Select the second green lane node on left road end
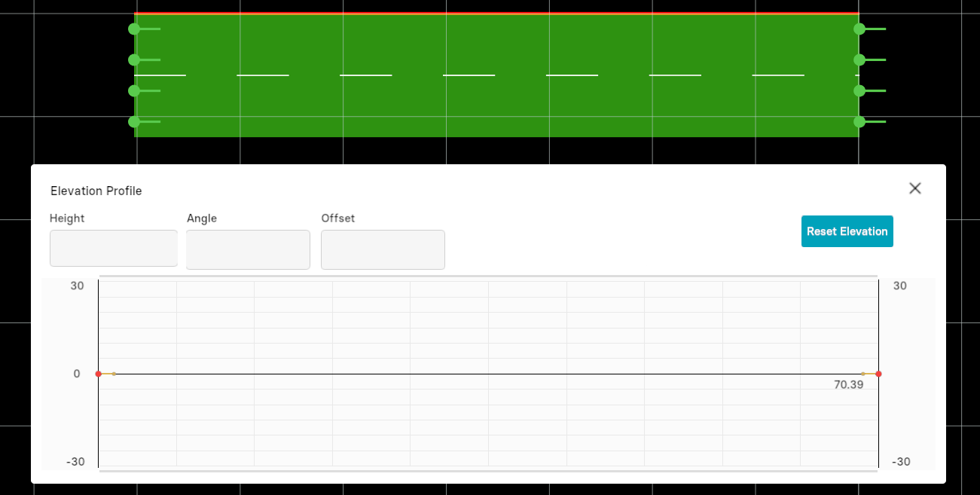 [134, 60]
